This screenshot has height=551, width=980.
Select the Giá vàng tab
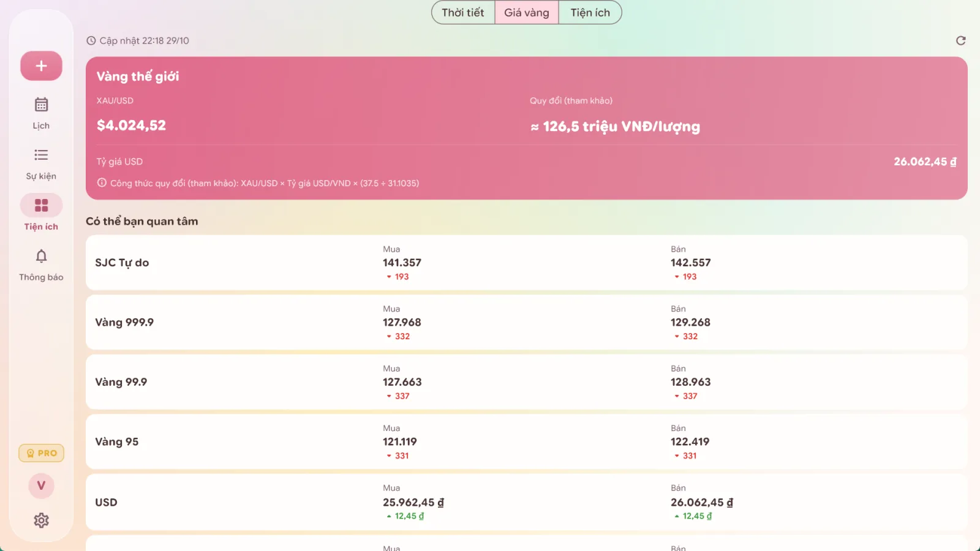[x=527, y=13]
